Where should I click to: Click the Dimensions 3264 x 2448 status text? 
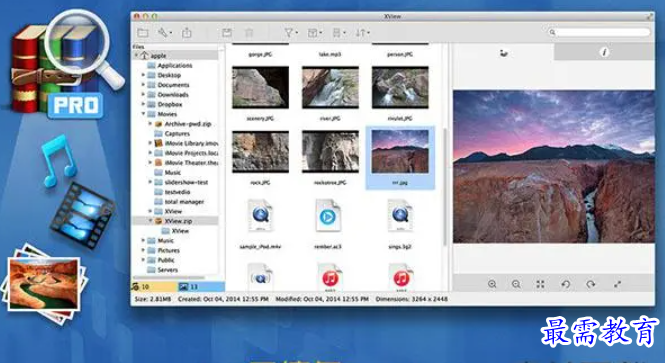411,299
